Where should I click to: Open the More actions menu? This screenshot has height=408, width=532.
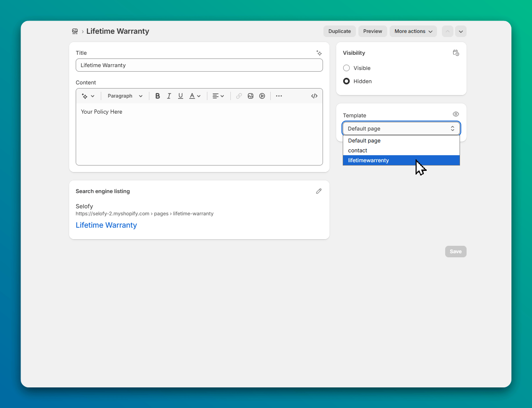(413, 31)
